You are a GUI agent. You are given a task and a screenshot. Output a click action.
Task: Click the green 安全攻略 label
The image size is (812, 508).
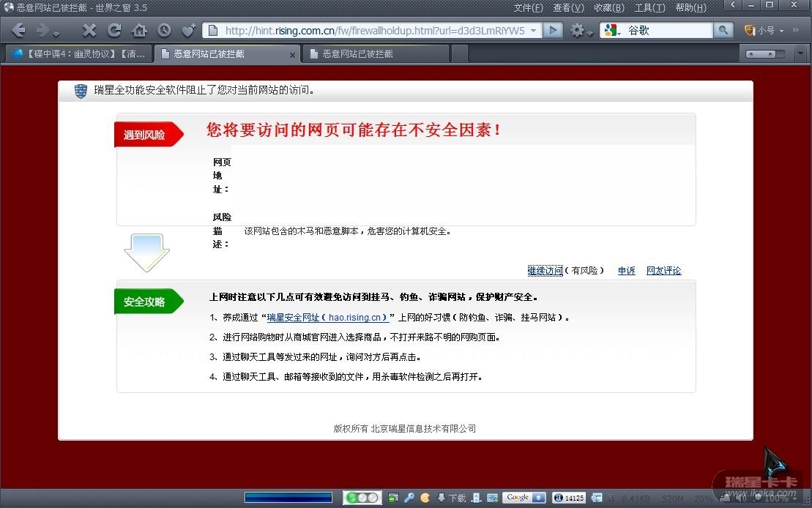tap(148, 302)
